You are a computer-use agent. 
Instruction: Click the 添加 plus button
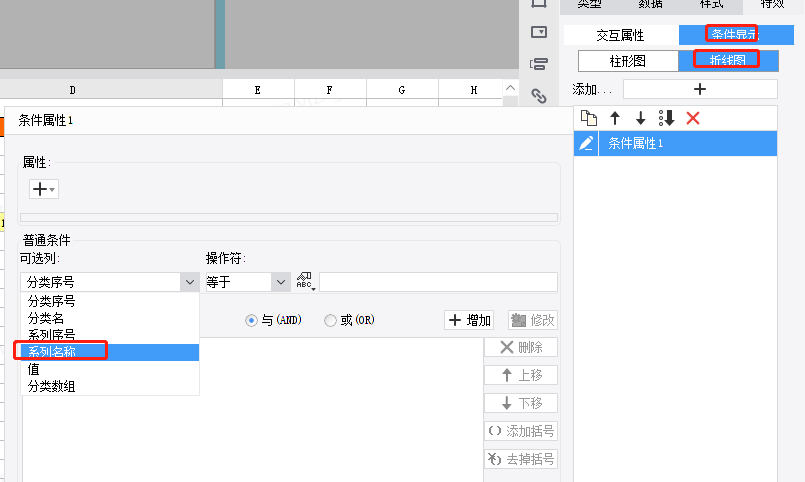tap(699, 89)
